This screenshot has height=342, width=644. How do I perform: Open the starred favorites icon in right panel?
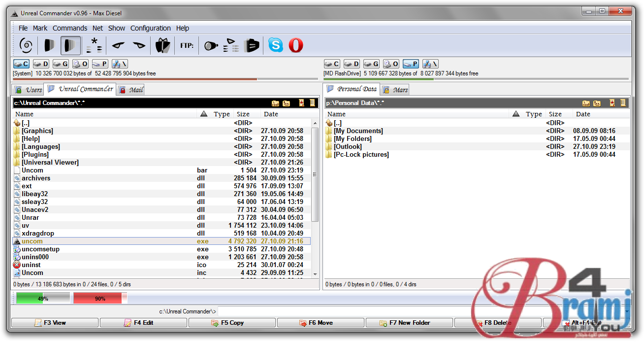(612, 103)
